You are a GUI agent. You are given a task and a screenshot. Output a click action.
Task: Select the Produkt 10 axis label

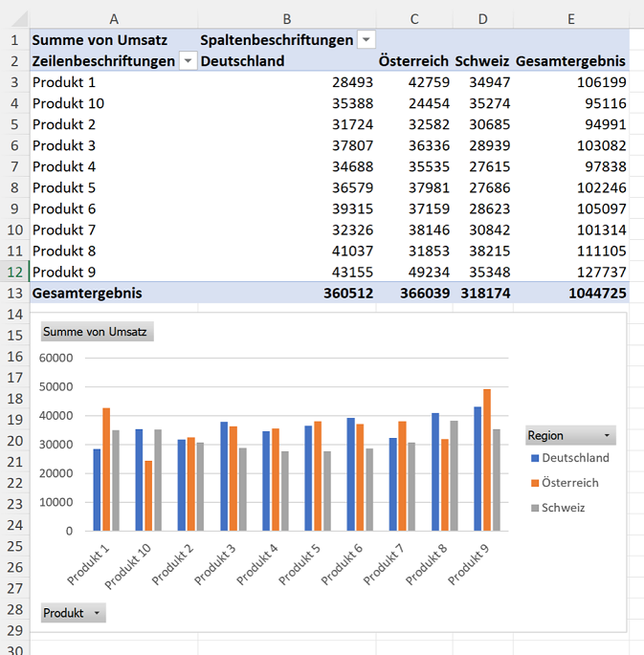(128, 567)
